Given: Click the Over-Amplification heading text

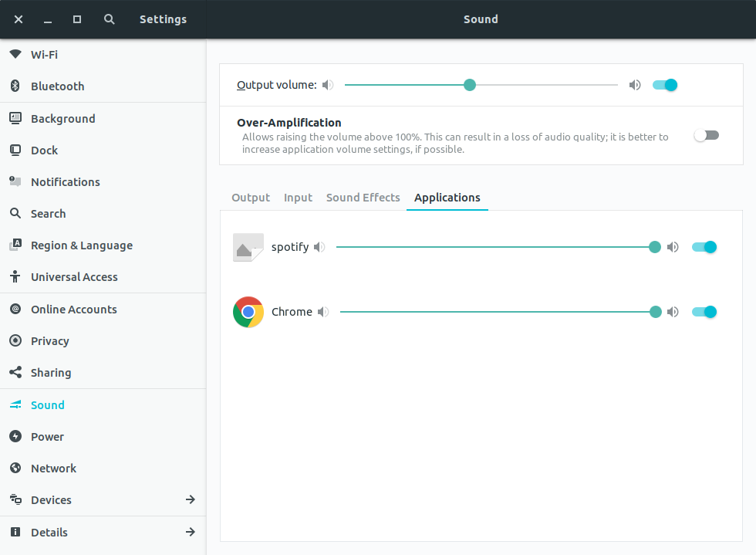Looking at the screenshot, I should 289,123.
